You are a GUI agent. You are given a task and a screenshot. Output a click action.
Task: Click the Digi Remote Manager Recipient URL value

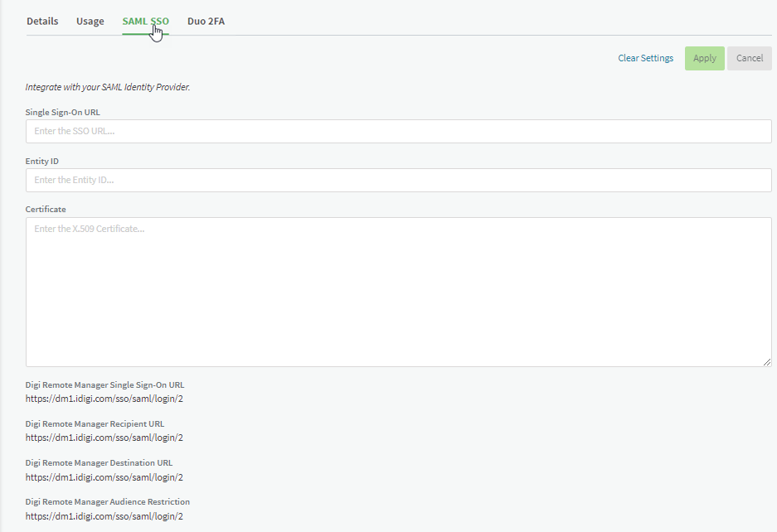click(x=104, y=438)
